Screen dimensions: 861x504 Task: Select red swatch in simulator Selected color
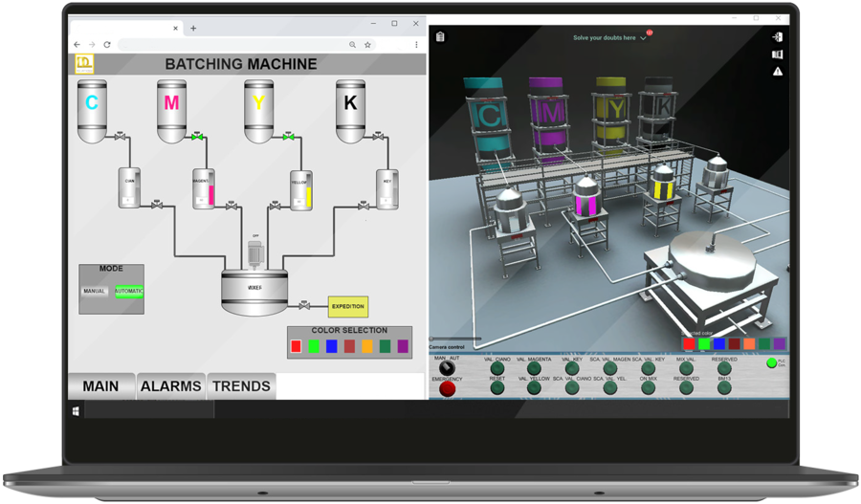[689, 344]
